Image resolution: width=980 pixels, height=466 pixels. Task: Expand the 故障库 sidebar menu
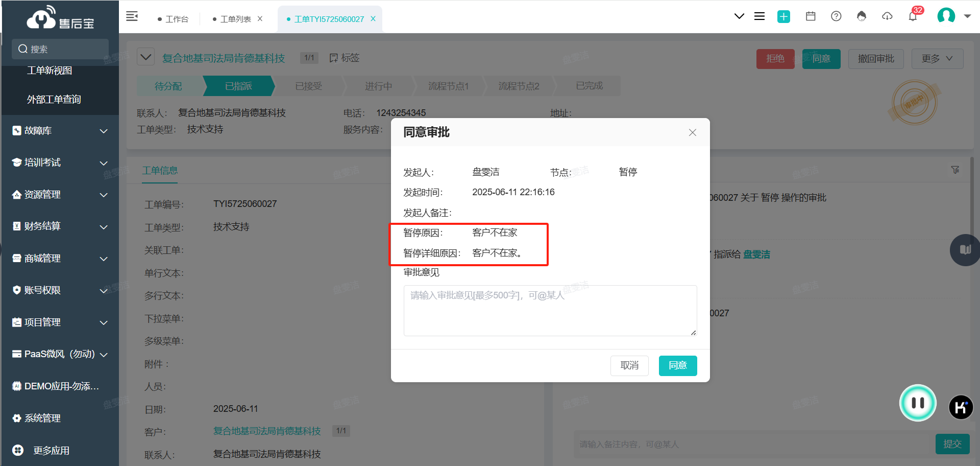coord(60,131)
